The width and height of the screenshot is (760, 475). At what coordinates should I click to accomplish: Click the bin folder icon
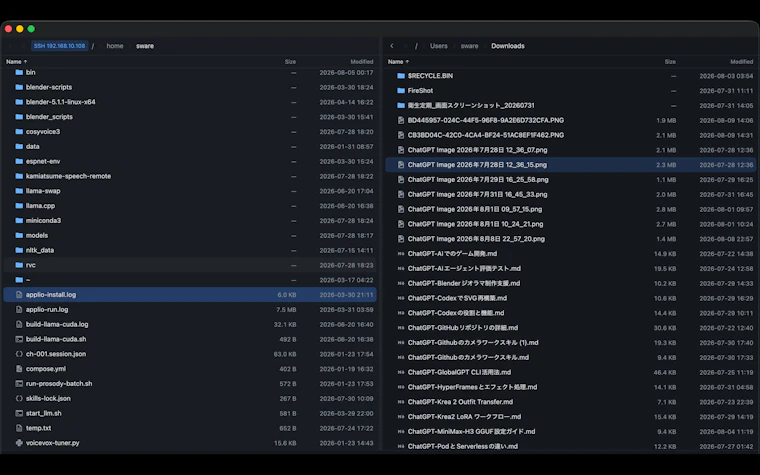tap(19, 72)
